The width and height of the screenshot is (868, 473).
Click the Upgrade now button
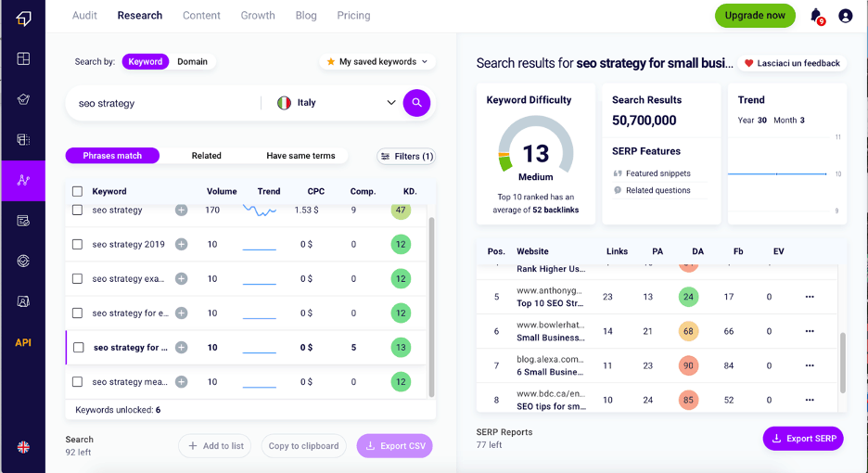click(755, 16)
